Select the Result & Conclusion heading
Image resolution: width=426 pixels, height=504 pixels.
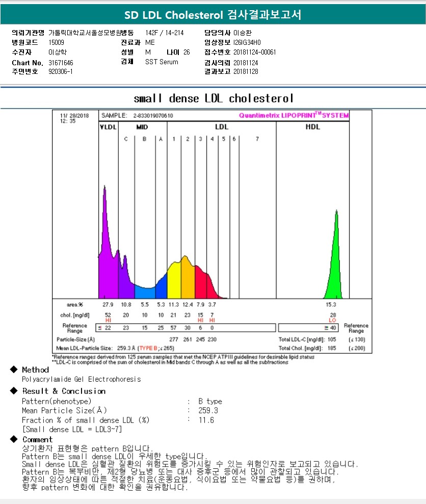tap(64, 391)
